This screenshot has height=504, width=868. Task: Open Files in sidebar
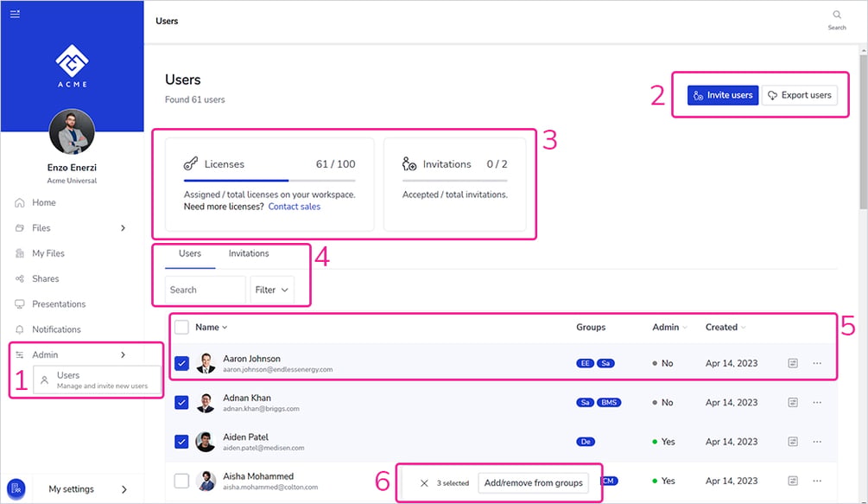(x=41, y=228)
